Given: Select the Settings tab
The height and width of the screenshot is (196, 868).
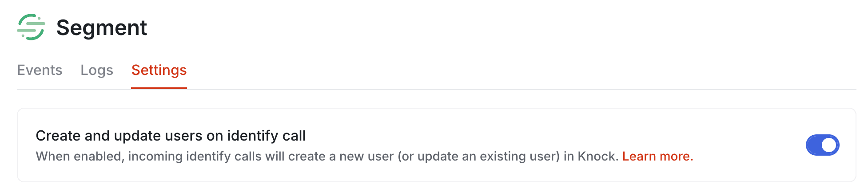Looking at the screenshot, I should click(159, 70).
